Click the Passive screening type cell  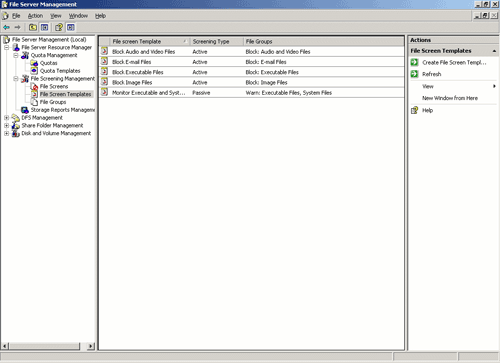coord(201,93)
